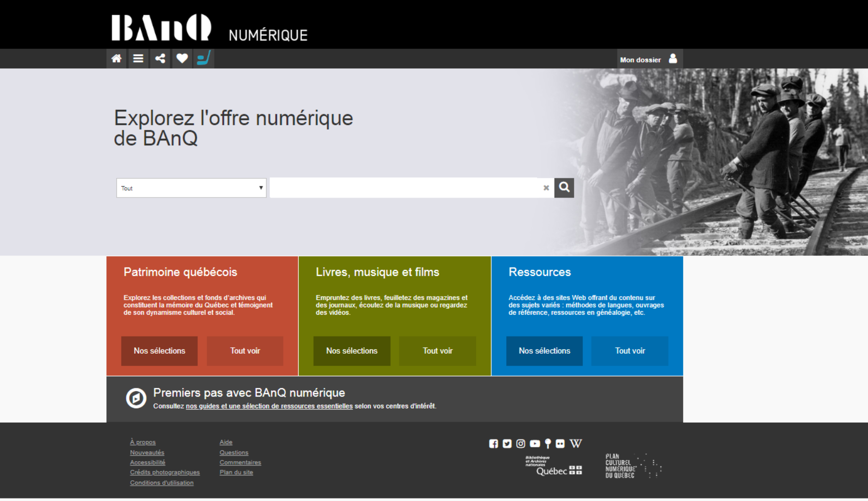Open favorites via the heart icon

[181, 58]
